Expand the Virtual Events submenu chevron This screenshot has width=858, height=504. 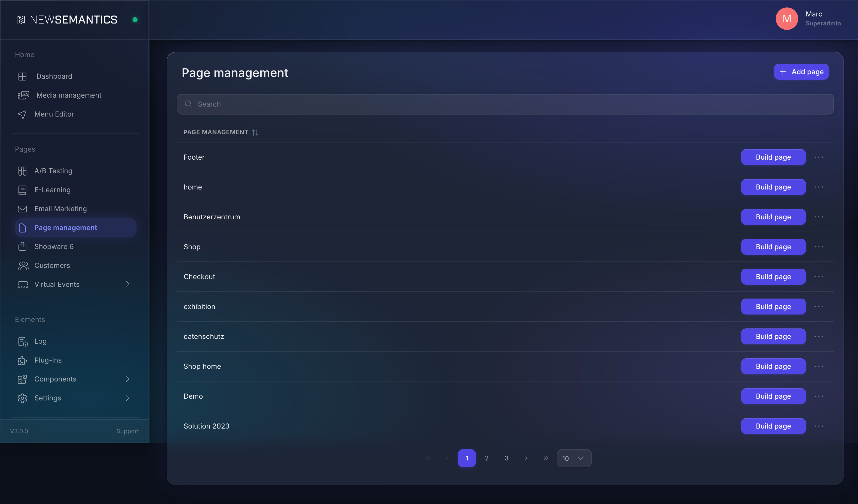pyautogui.click(x=128, y=285)
